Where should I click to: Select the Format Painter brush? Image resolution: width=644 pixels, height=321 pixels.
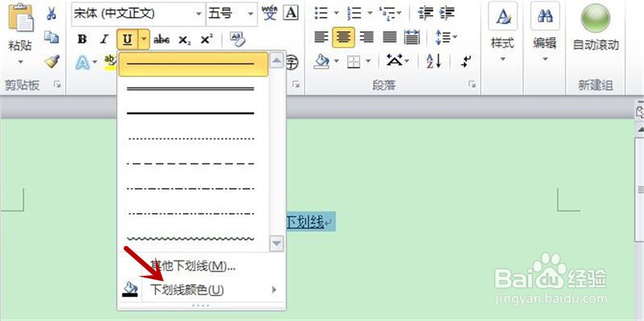[x=52, y=62]
